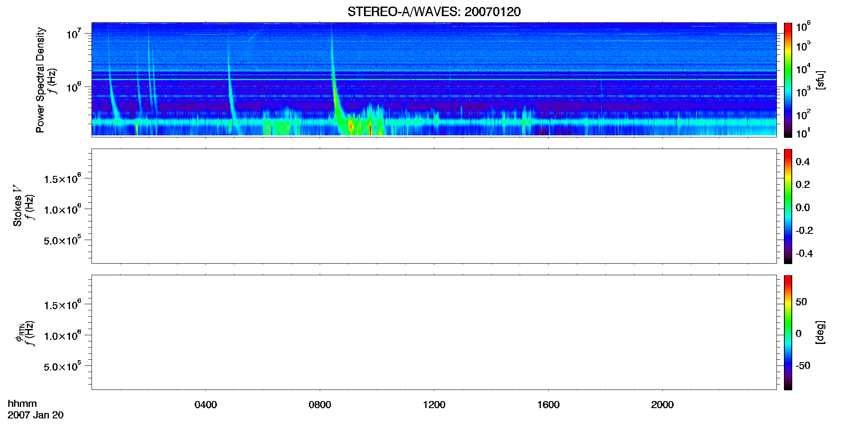Viewport: 868px width, 447px height.
Task: Click the 10^6 value on the sfu color bar
Action: pos(803,26)
